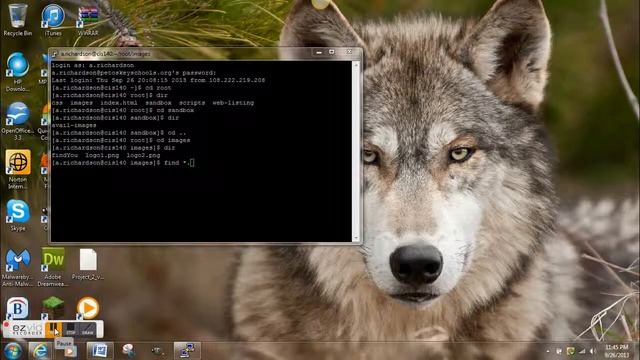The image size is (640, 360).
Task: Click 'scripts' in the root directory listing
Action: click(192, 103)
